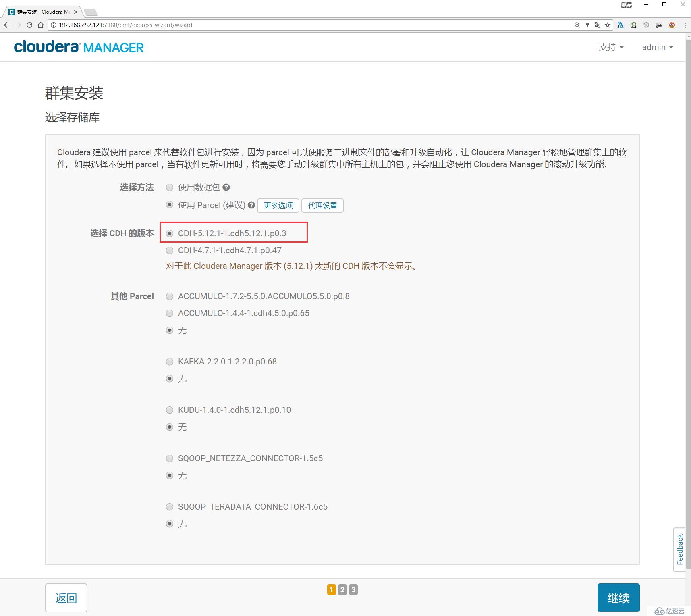Click the saved password key icon
This screenshot has height=616, width=691.
(x=587, y=25)
